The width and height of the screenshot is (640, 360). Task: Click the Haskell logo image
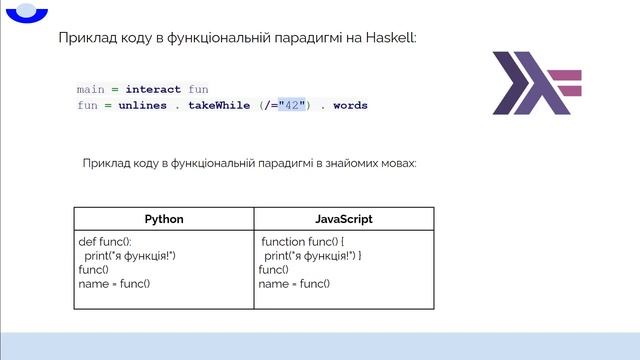point(537,83)
